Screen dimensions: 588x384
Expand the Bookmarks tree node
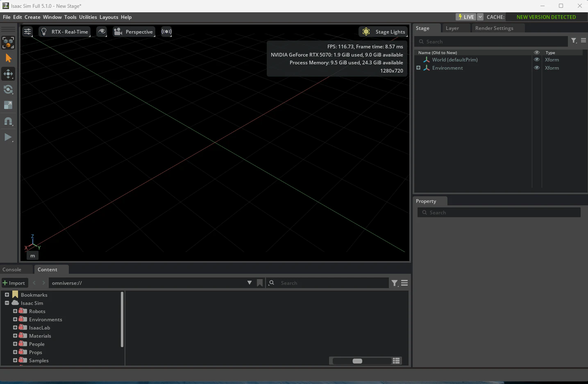coord(7,295)
